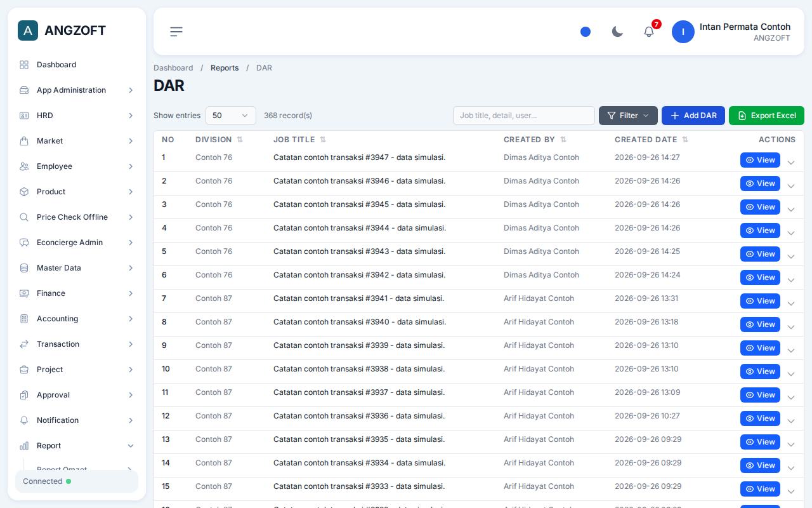Screen dimensions: 812x508
Task: Open the Show entries dropdown
Action: point(231,116)
